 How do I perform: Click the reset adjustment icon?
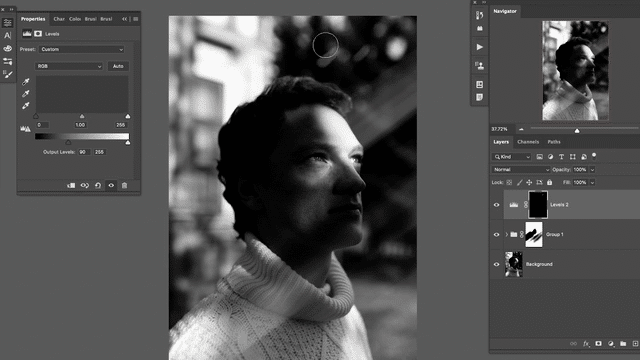(98, 185)
